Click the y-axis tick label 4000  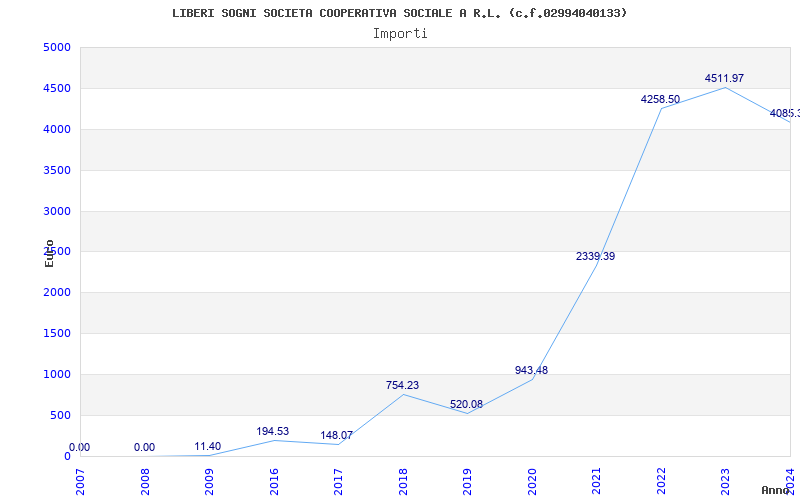pyautogui.click(x=57, y=130)
